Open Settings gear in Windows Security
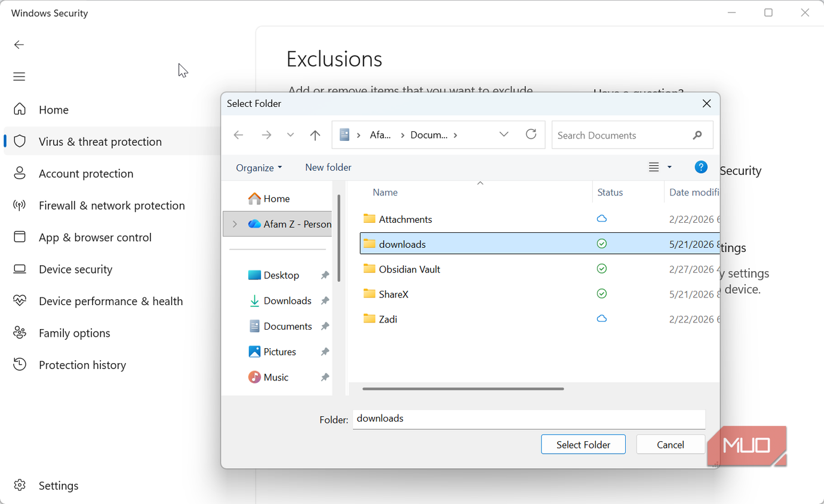 [20, 485]
